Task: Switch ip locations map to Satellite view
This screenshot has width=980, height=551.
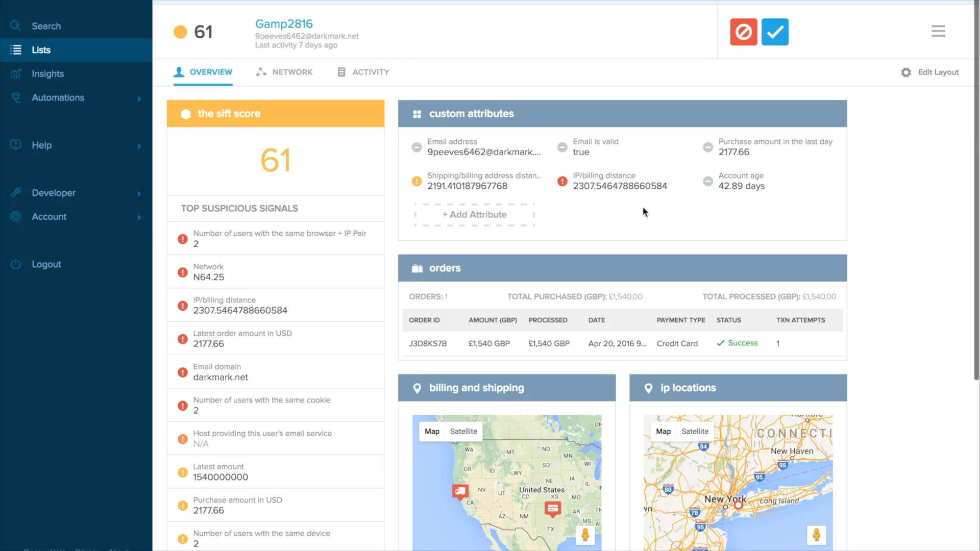Action: coord(695,432)
